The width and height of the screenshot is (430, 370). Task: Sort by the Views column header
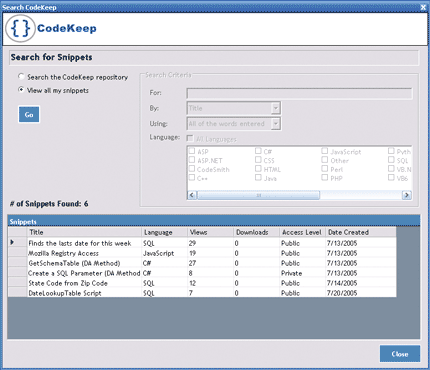(211, 232)
